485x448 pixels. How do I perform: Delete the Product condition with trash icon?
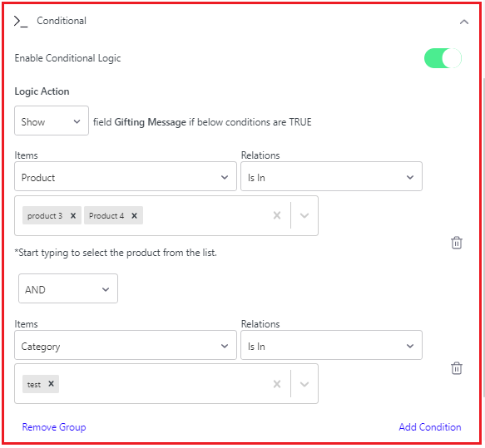click(x=457, y=243)
